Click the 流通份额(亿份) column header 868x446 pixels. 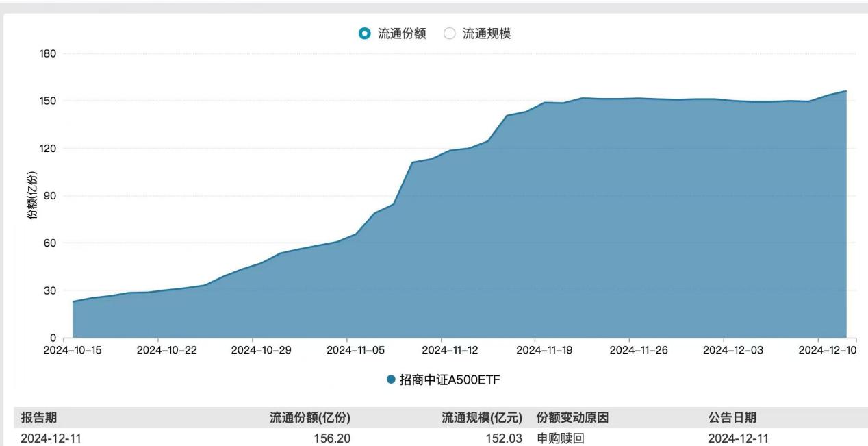tap(311, 418)
